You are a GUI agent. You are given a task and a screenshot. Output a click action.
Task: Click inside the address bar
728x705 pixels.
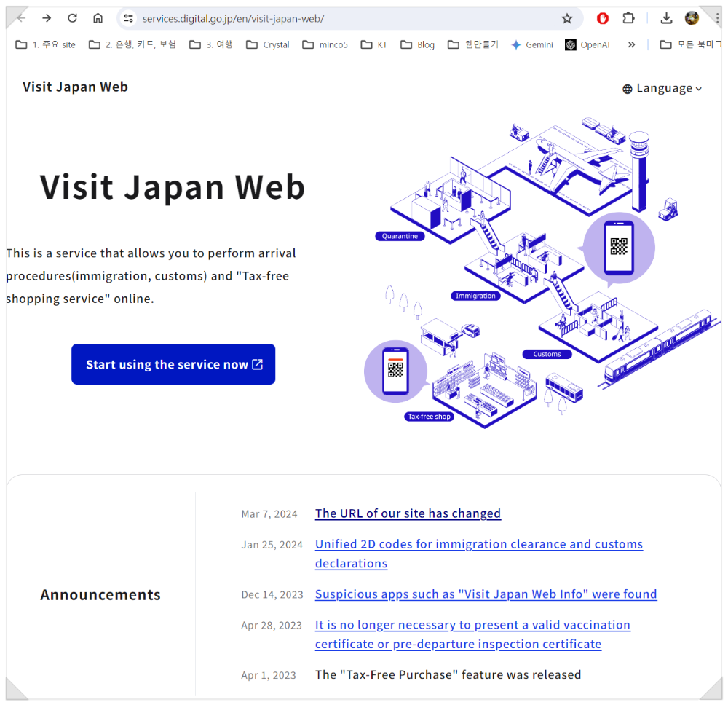pos(291,17)
